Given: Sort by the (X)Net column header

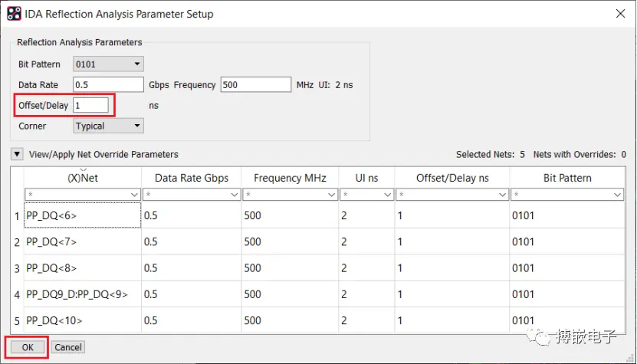Looking at the screenshot, I should coord(83,178).
